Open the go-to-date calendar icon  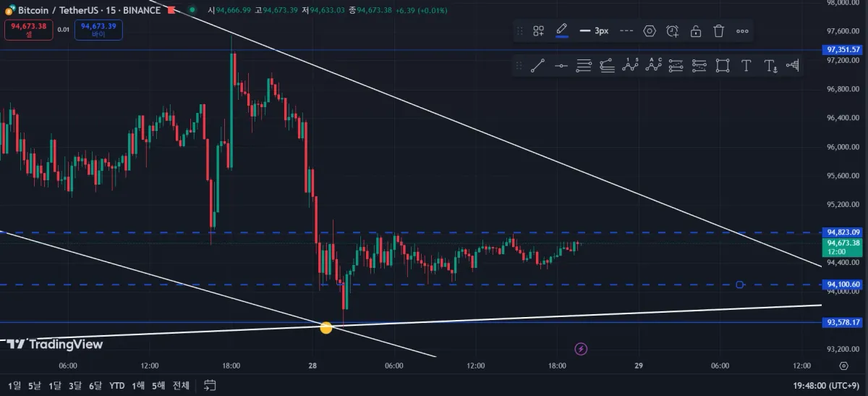(x=210, y=385)
